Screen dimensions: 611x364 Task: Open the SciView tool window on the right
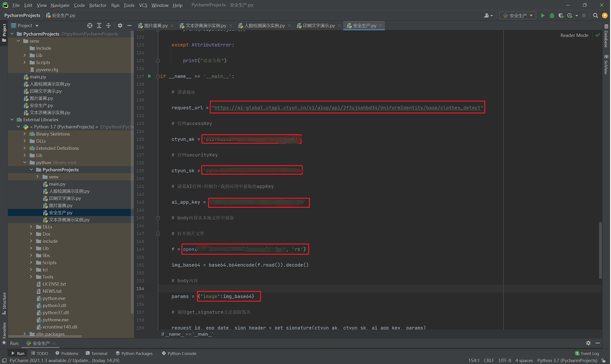click(x=606, y=65)
